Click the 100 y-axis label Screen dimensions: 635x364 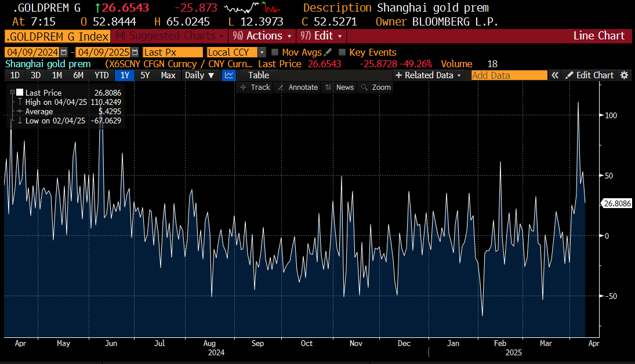coord(611,115)
